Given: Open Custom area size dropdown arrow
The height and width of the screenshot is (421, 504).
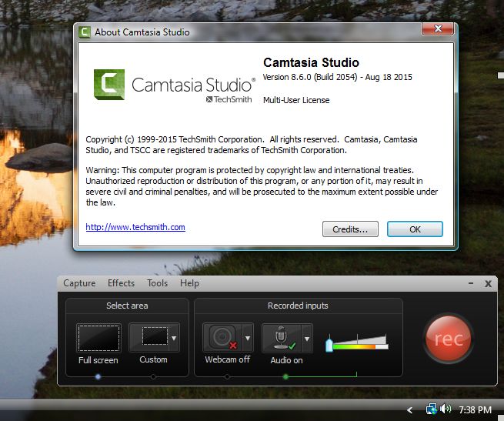Looking at the screenshot, I should pos(174,338).
